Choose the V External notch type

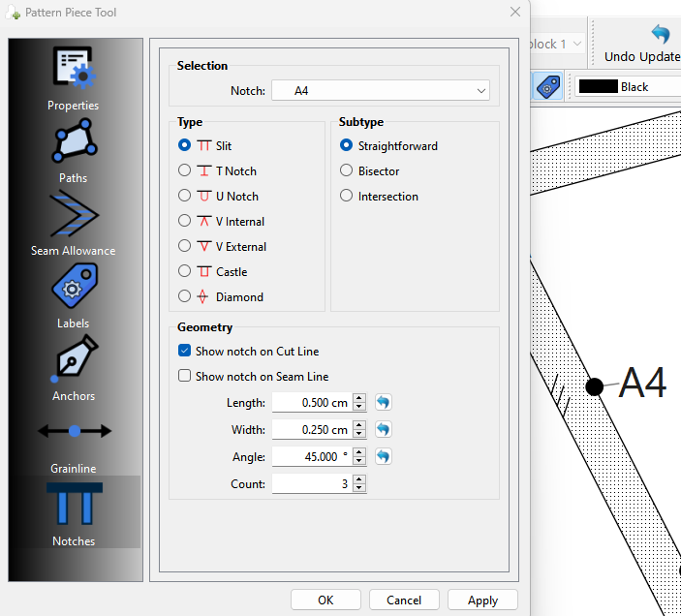tap(185, 247)
